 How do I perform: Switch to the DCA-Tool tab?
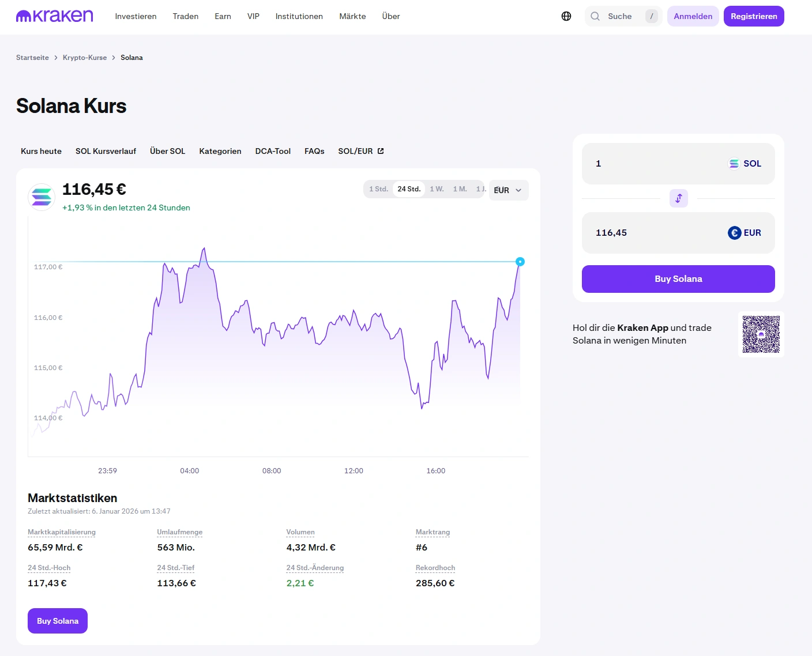click(273, 151)
